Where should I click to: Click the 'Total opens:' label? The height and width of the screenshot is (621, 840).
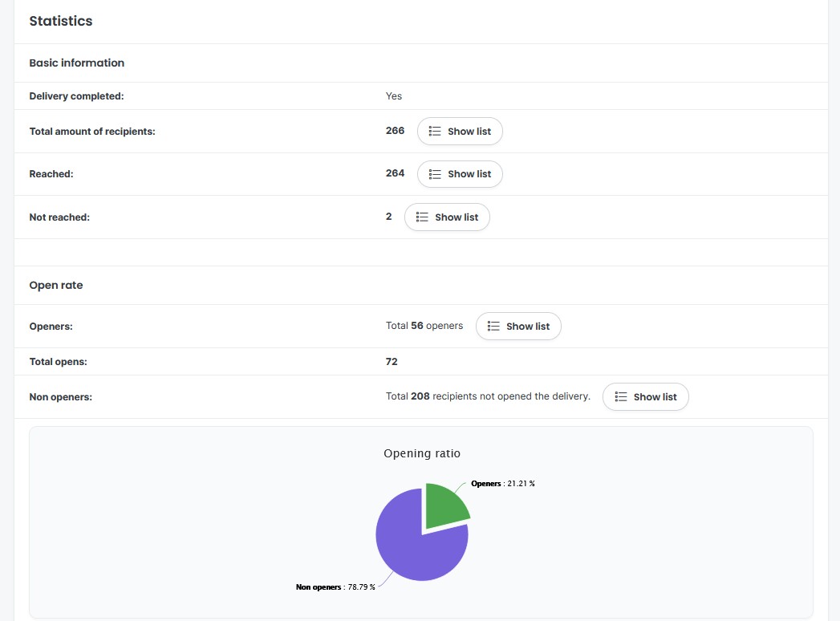click(x=58, y=362)
